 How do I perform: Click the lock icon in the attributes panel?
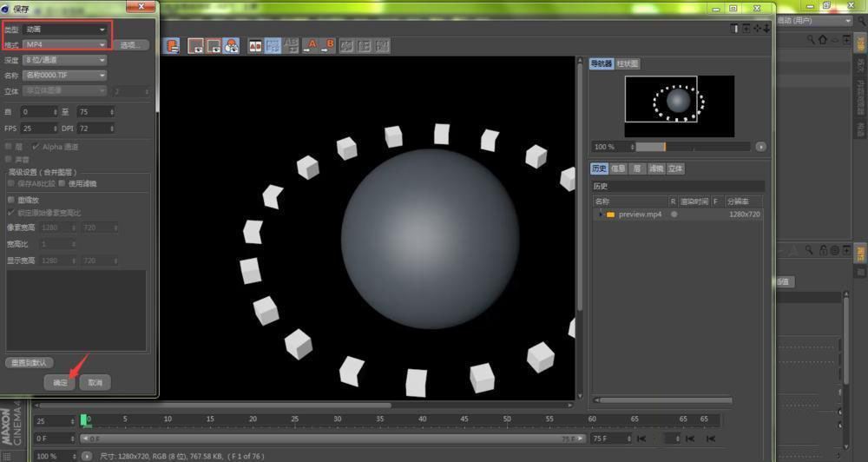(x=823, y=250)
